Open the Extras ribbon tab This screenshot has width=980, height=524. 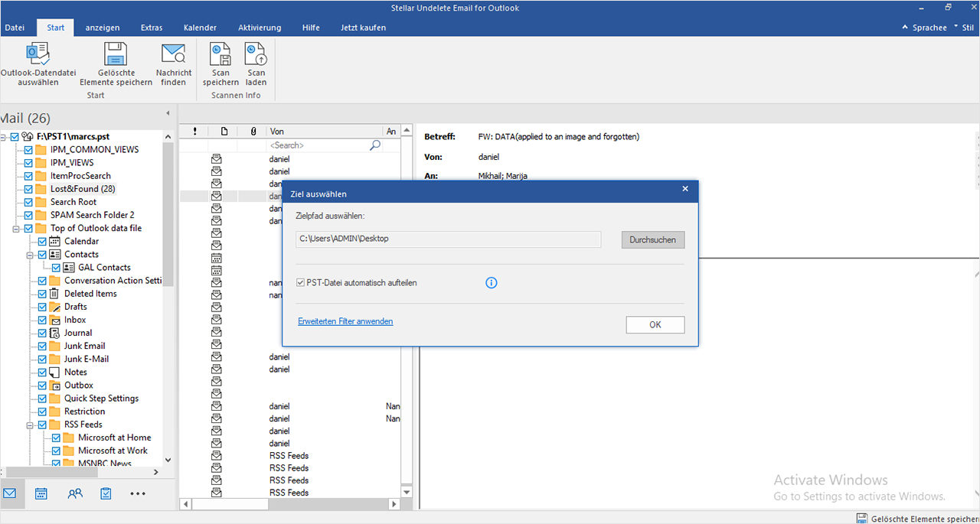click(152, 28)
